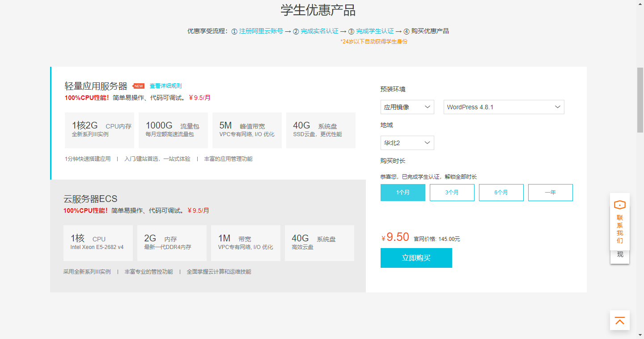Click the 丰富专业的管控功能 text
This screenshot has height=339, width=644.
pos(148,272)
